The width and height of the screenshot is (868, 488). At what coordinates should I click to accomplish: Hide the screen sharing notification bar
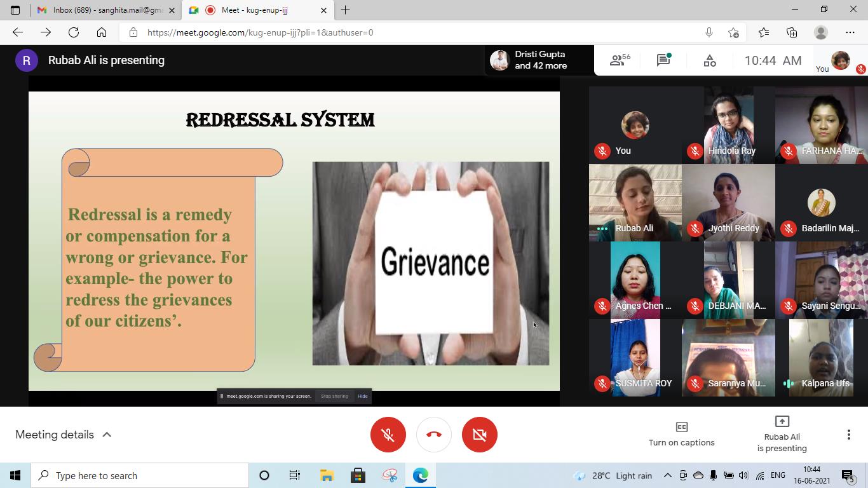coord(362,396)
